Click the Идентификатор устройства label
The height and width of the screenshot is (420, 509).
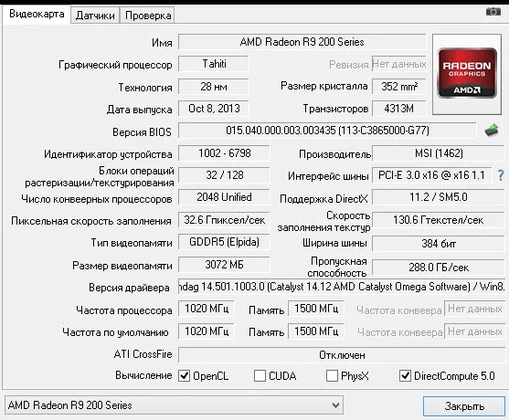click(108, 154)
